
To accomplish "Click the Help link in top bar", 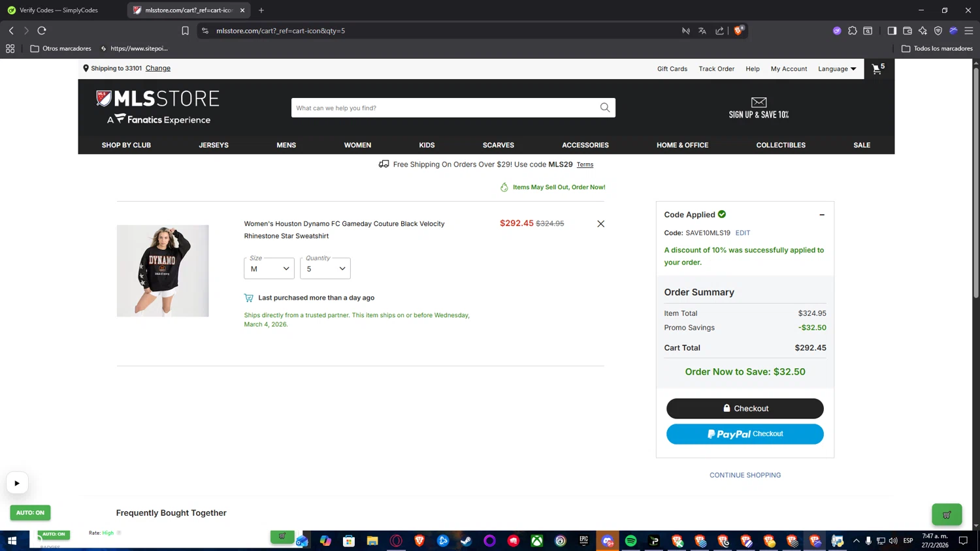I will tap(753, 69).
